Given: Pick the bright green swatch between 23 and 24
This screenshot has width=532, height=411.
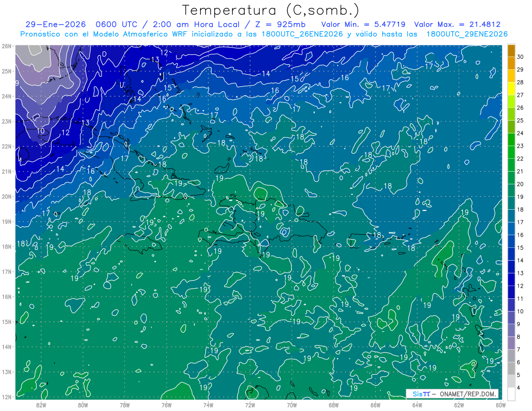Looking at the screenshot, I should click(511, 140).
